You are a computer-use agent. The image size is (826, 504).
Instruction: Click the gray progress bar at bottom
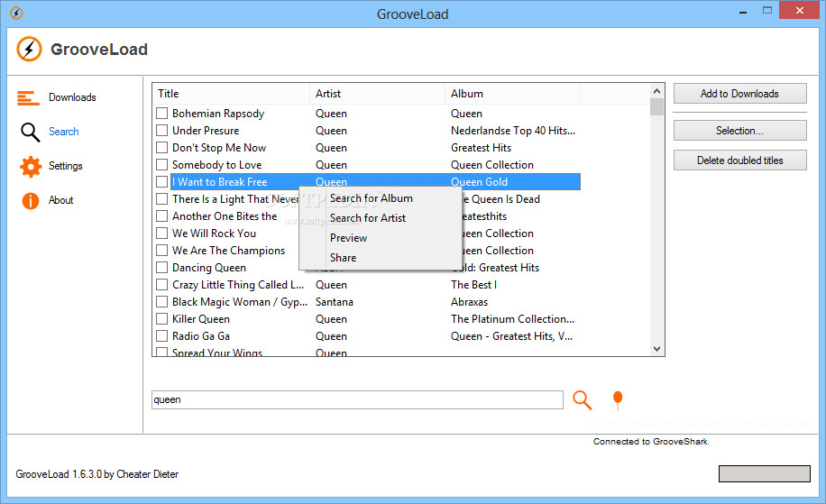point(765,473)
